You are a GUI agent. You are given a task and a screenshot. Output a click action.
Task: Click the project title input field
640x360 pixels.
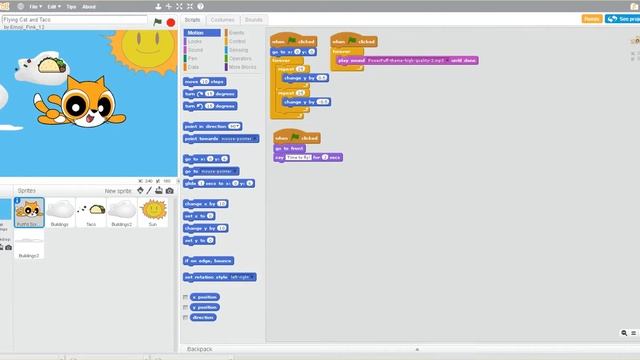(x=74, y=20)
